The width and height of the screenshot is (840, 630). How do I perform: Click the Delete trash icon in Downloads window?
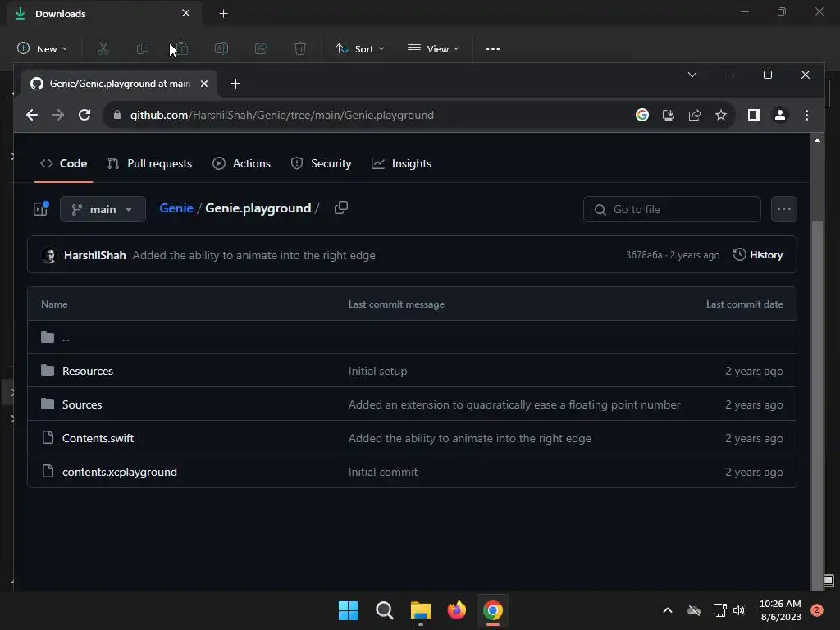300,48
